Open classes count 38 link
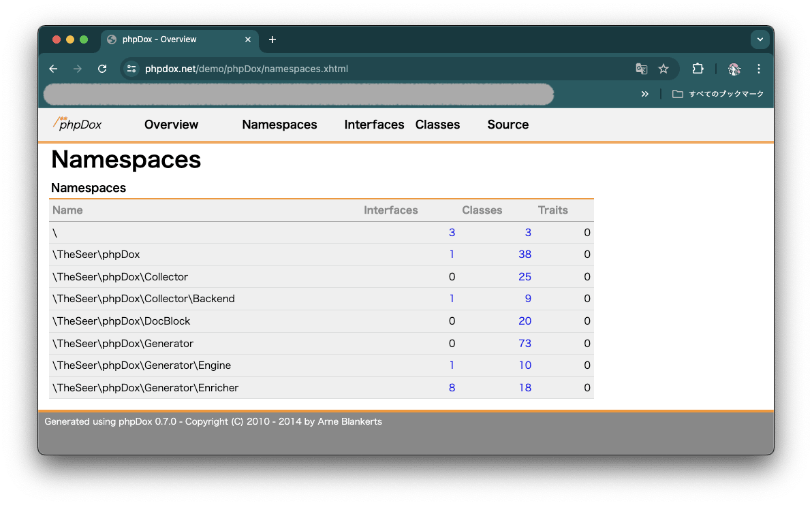This screenshot has width=812, height=505. (525, 254)
